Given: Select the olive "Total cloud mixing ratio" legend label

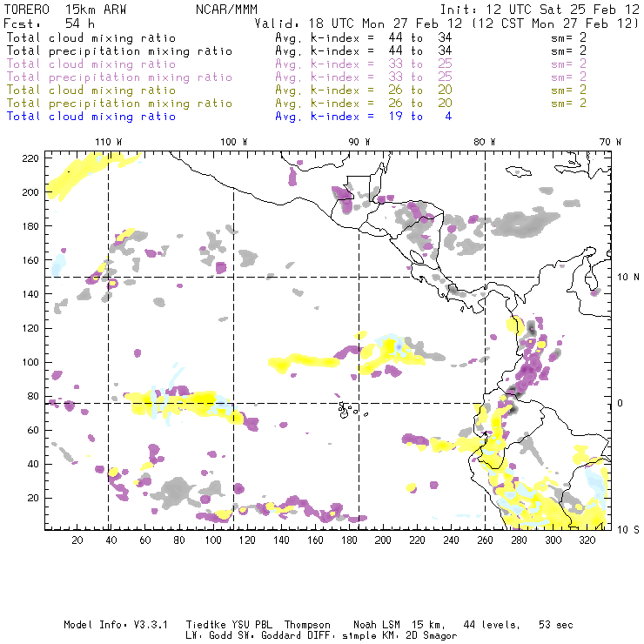Looking at the screenshot, I should (91, 90).
